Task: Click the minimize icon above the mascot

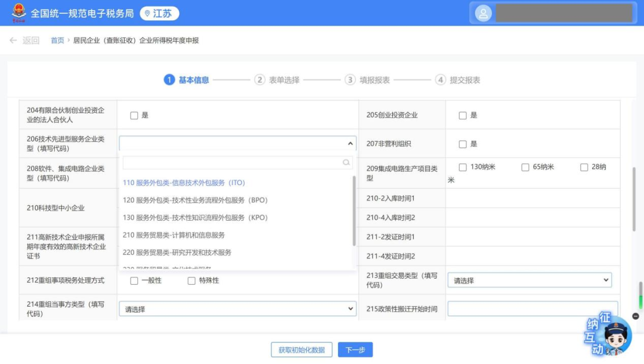Action: [x=636, y=316]
